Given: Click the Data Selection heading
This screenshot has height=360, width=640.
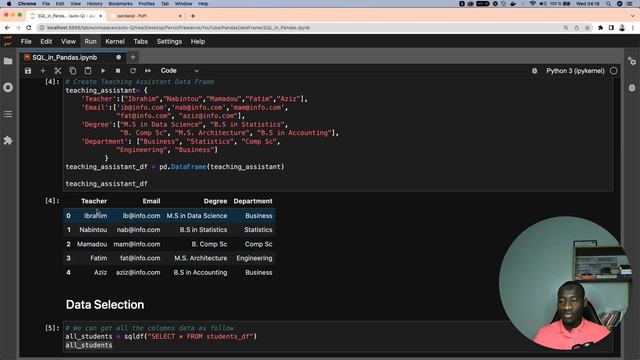Looking at the screenshot, I should coord(105,305).
